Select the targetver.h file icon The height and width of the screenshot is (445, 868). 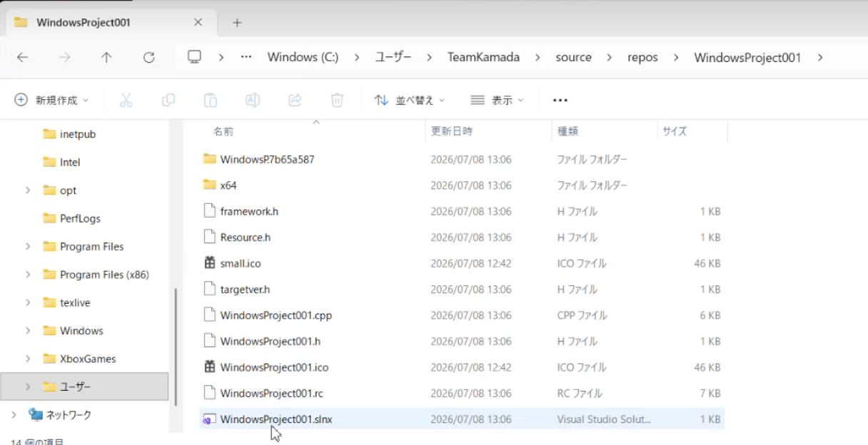coord(209,289)
